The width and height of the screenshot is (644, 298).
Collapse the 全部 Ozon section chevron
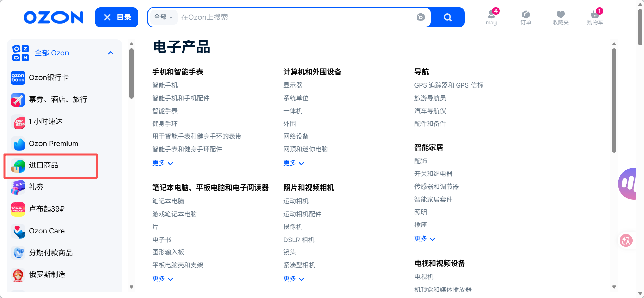[111, 53]
